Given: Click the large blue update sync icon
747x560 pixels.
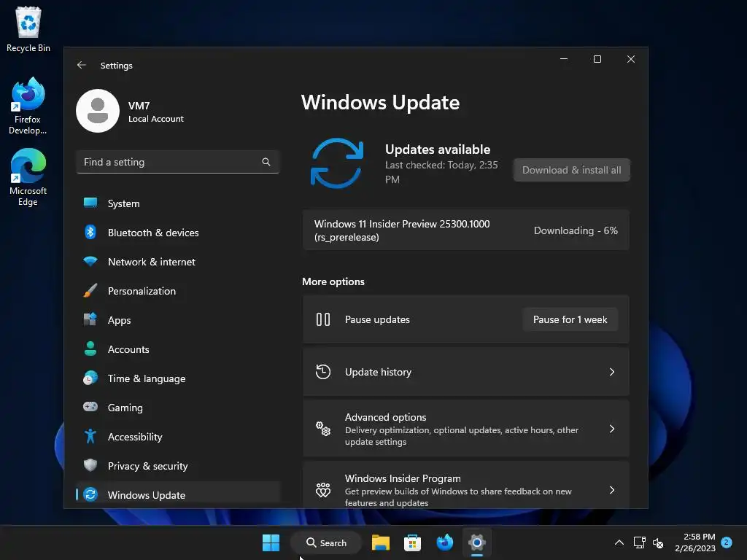Looking at the screenshot, I should point(337,163).
